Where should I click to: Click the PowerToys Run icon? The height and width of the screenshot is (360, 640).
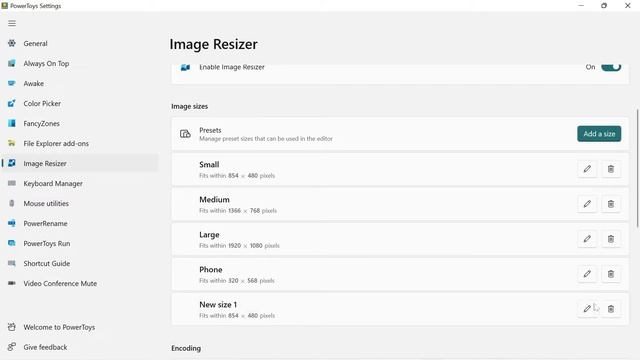(12, 243)
